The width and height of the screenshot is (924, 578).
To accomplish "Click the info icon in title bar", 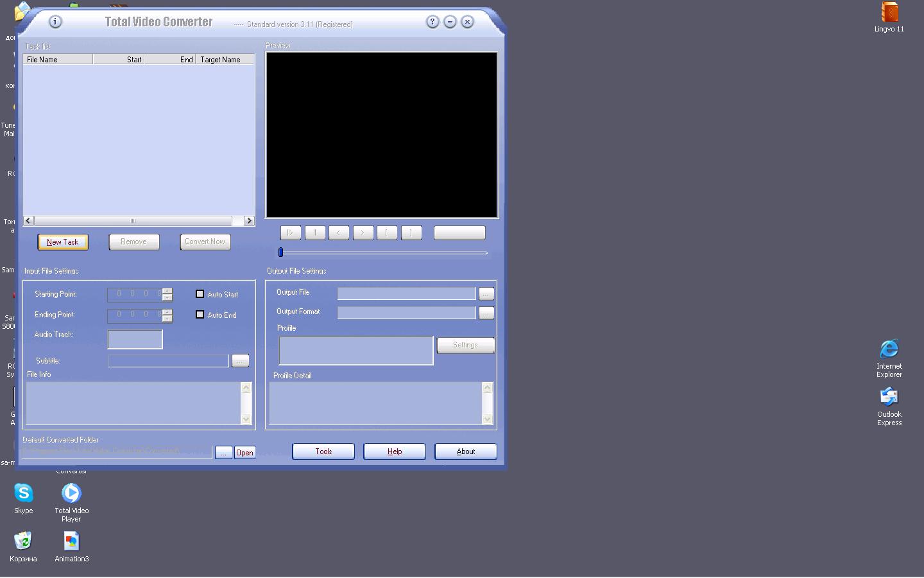I will pyautogui.click(x=55, y=22).
